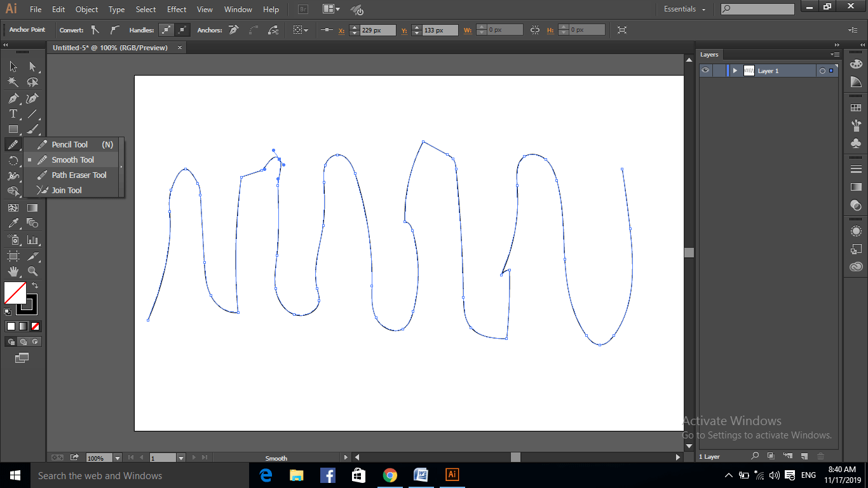Select the Join Tool

[x=68, y=190]
